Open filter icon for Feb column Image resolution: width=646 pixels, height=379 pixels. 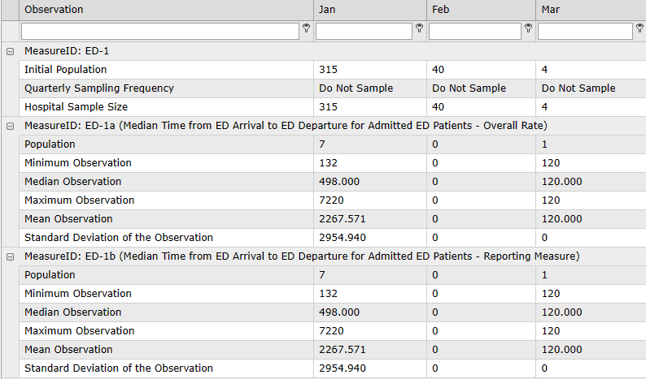pyautogui.click(x=528, y=28)
